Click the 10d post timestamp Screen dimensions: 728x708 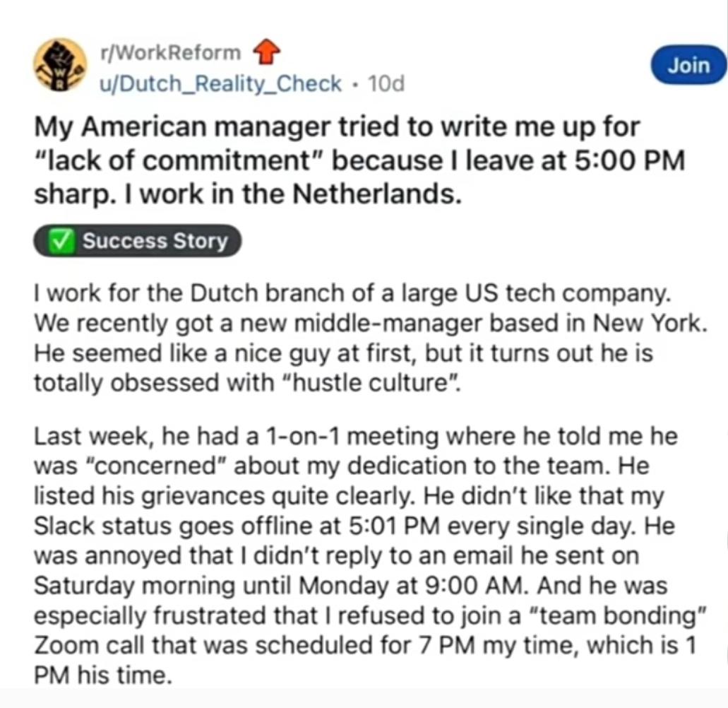pyautogui.click(x=387, y=84)
